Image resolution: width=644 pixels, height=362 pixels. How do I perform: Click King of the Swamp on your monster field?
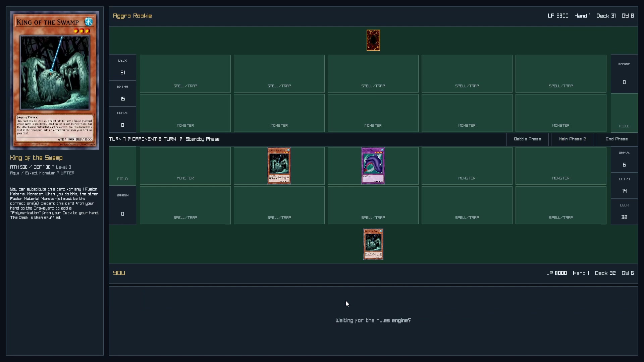point(279,166)
